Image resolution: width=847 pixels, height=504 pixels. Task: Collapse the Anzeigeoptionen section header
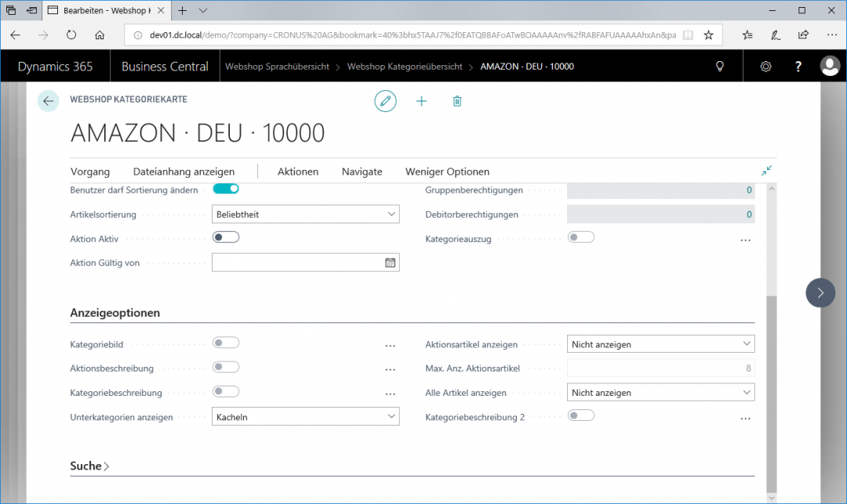(115, 313)
